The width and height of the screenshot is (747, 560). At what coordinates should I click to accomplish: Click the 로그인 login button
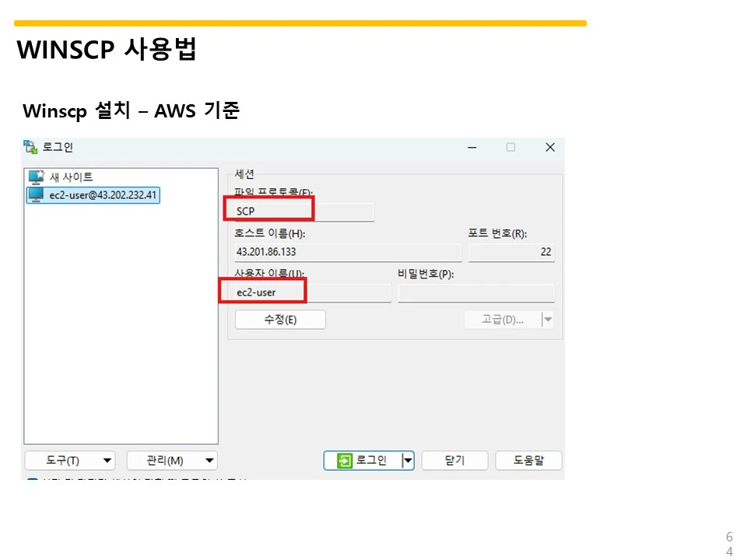[x=363, y=460]
